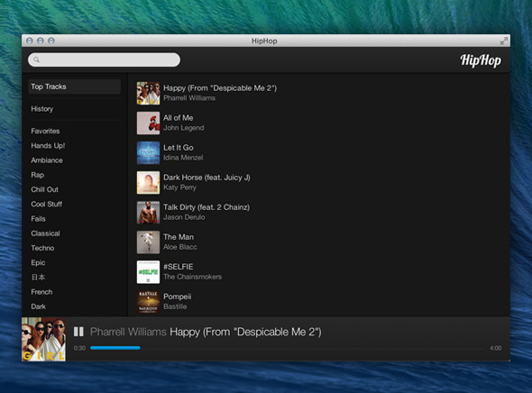Select the Chill Out playlist
Screen dimensions: 532x393
(x=44, y=189)
